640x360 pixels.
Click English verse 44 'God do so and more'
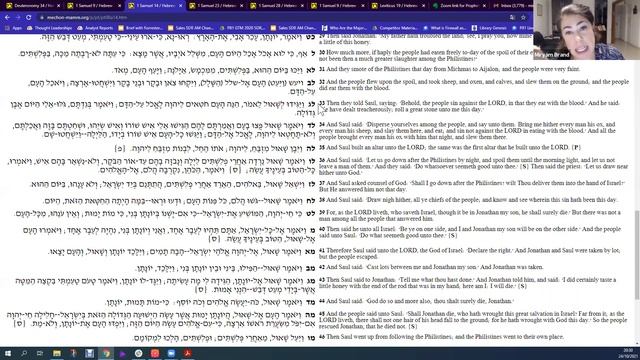416,301
